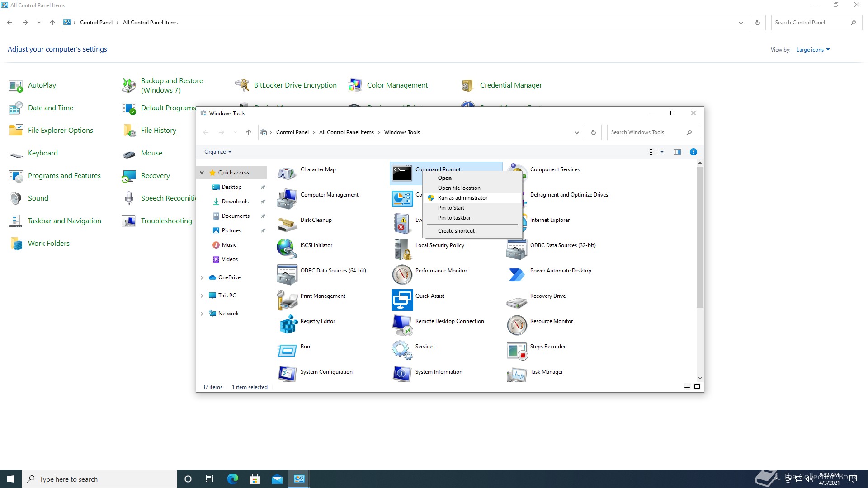Launch Disk Cleanup icon

point(287,224)
